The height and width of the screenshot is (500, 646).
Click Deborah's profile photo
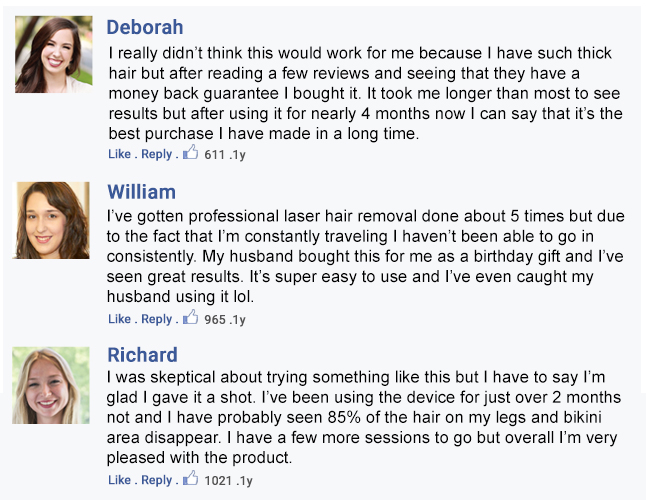[54, 54]
